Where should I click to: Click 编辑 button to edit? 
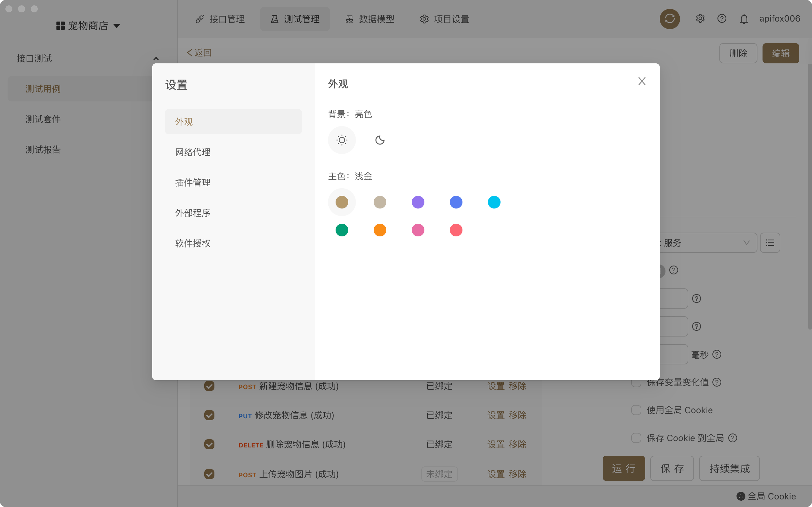pyautogui.click(x=781, y=53)
